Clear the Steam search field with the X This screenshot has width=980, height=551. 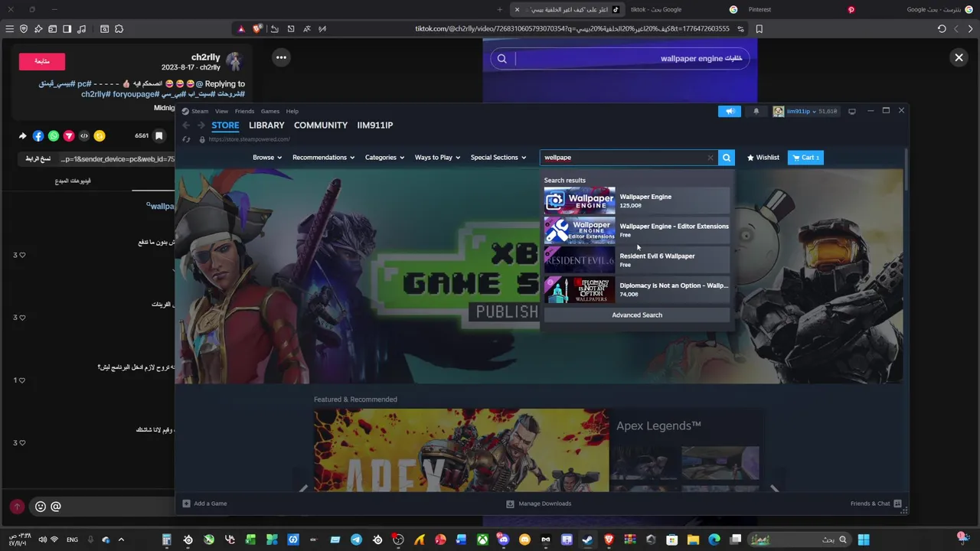coord(710,158)
